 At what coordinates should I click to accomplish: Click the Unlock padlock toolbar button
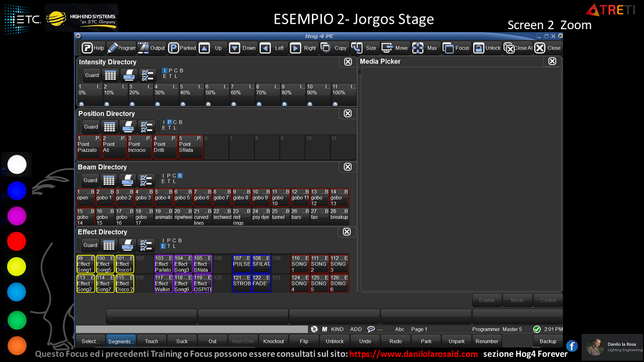487,48
